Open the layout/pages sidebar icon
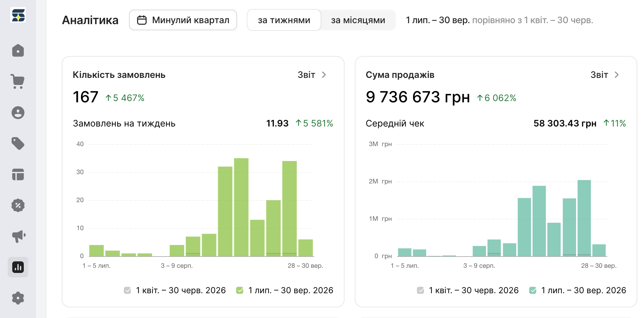 (18, 174)
